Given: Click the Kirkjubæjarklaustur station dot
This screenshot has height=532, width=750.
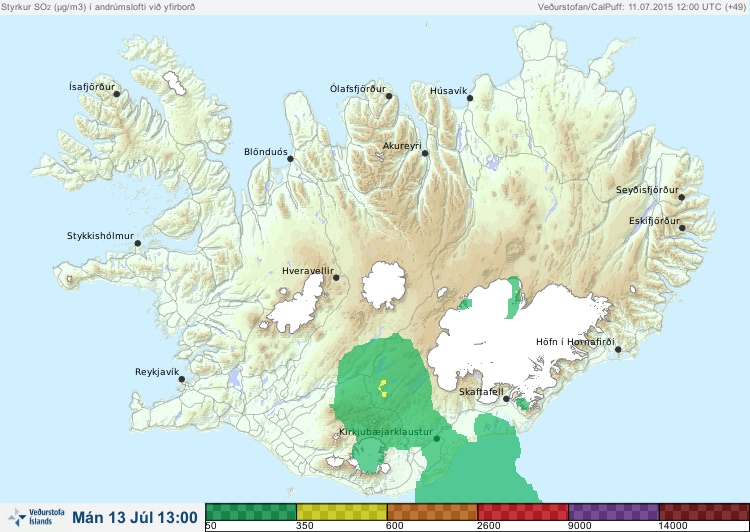Looking at the screenshot, I should pos(436,438).
